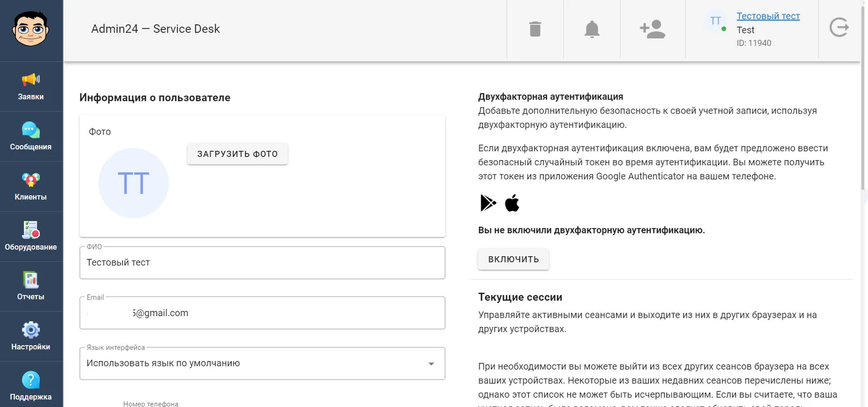Click the ID: 11940 text
Screen dimensions: 868x407
pos(754,43)
